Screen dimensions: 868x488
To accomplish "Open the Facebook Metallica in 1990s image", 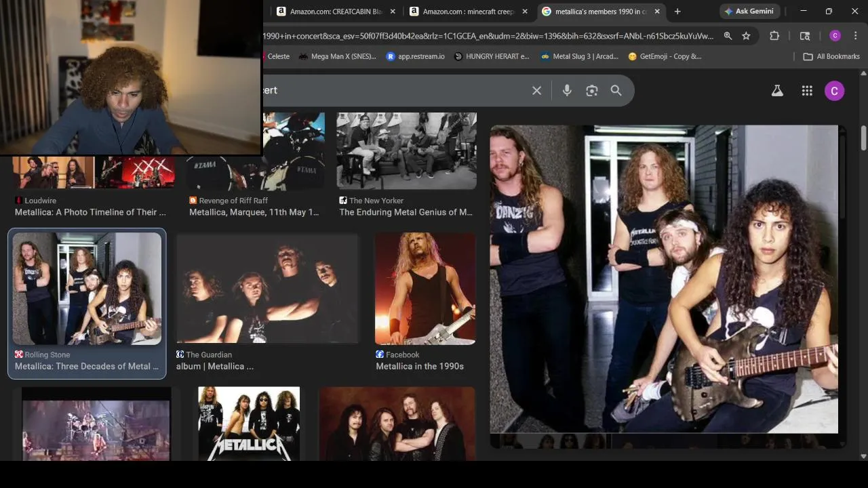I will click(425, 289).
